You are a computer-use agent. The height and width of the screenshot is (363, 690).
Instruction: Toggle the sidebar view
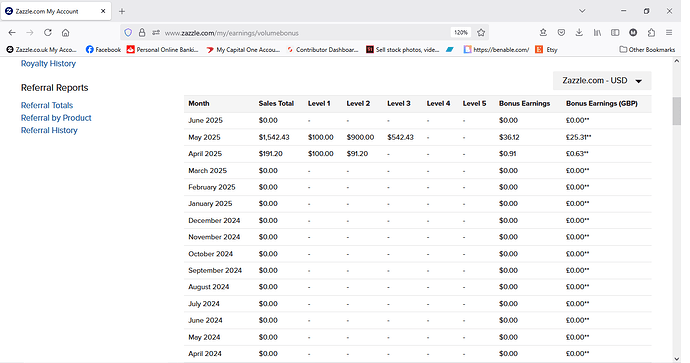point(615,33)
